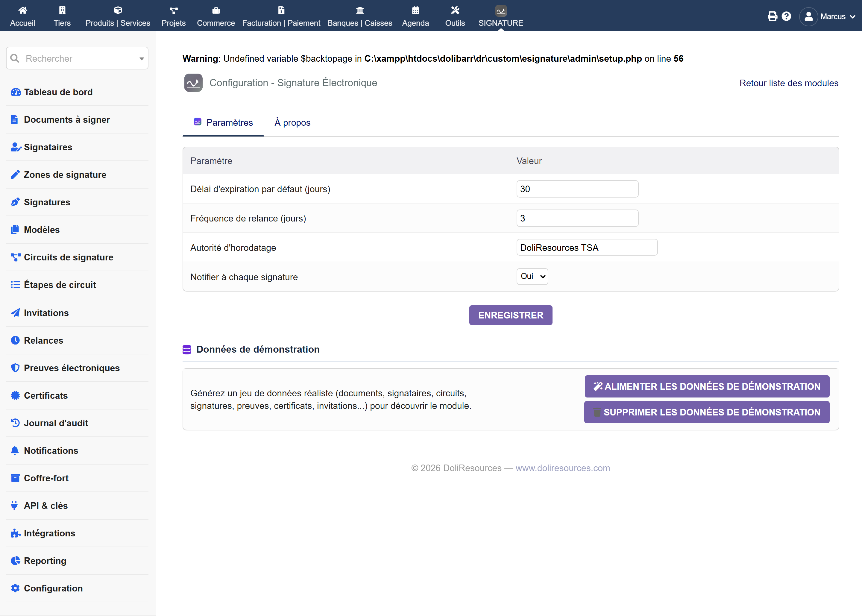Focus the Délai d'expiration par défaut field
Viewport: 862px width, 616px height.
(577, 189)
